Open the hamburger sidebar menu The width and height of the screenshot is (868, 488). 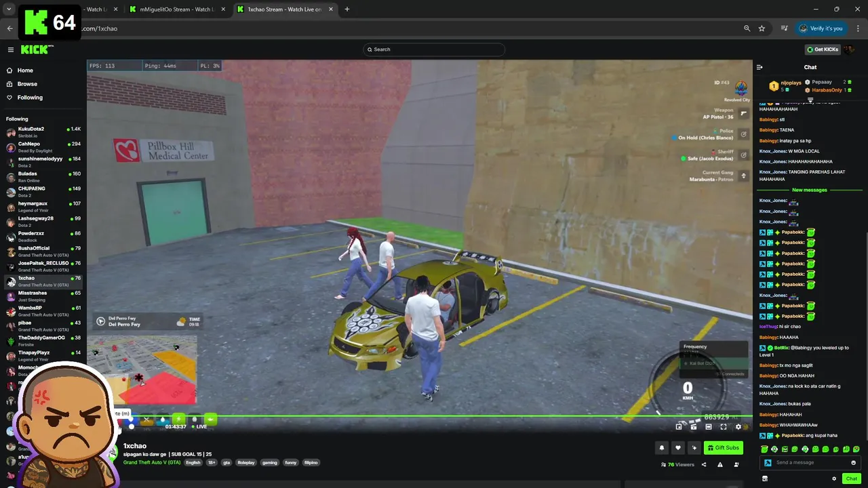pos(10,49)
